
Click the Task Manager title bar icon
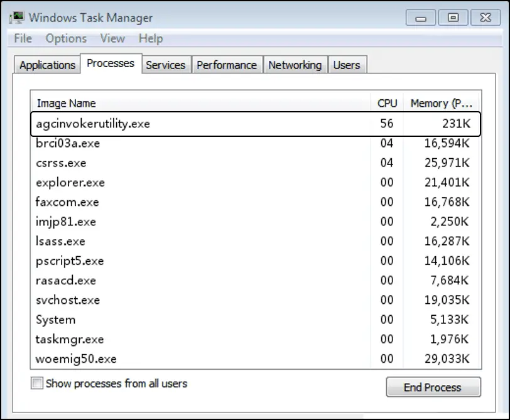tap(16, 18)
